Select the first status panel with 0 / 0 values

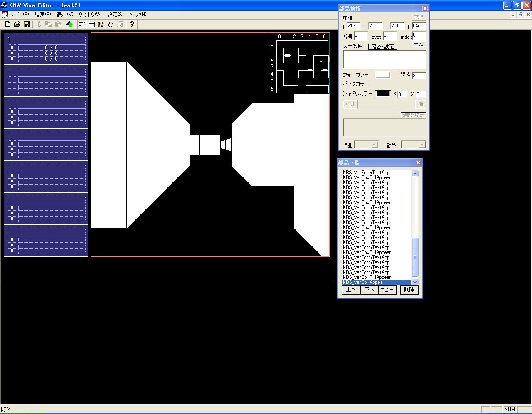click(46, 49)
